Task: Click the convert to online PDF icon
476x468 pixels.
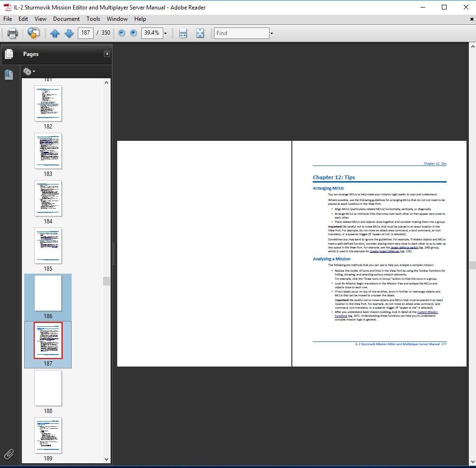Action: tap(34, 33)
